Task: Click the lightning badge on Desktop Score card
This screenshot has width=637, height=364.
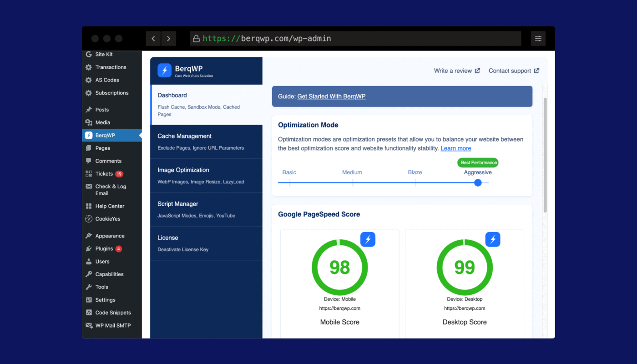Action: tap(492, 239)
